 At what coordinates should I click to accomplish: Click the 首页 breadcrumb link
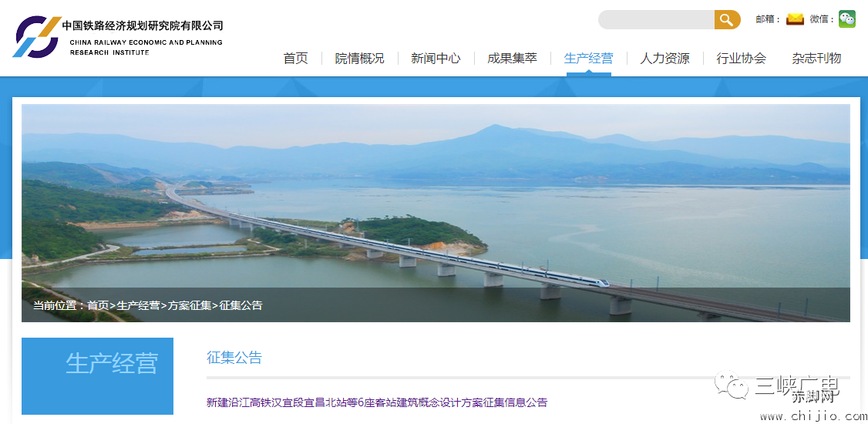[98, 305]
